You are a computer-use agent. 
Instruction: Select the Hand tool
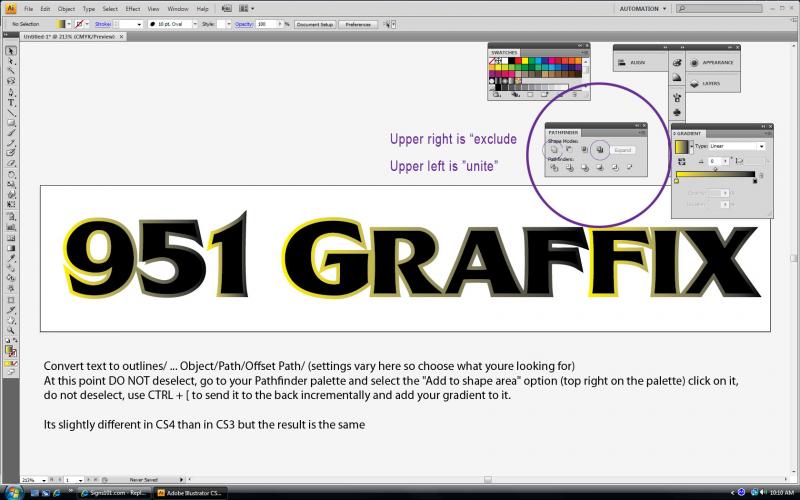pos(11,320)
